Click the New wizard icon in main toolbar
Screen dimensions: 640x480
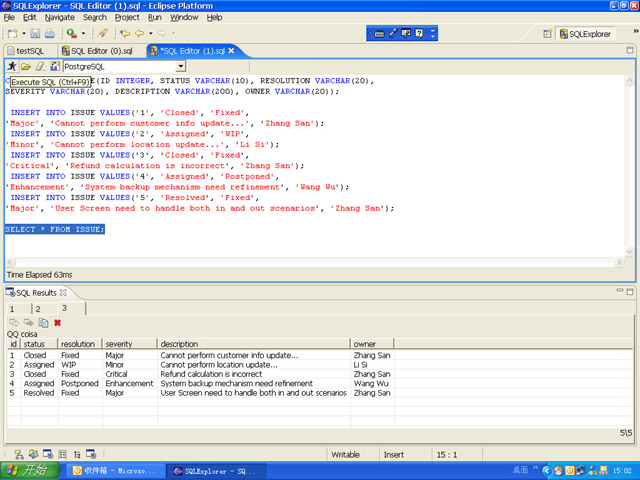[x=13, y=33]
